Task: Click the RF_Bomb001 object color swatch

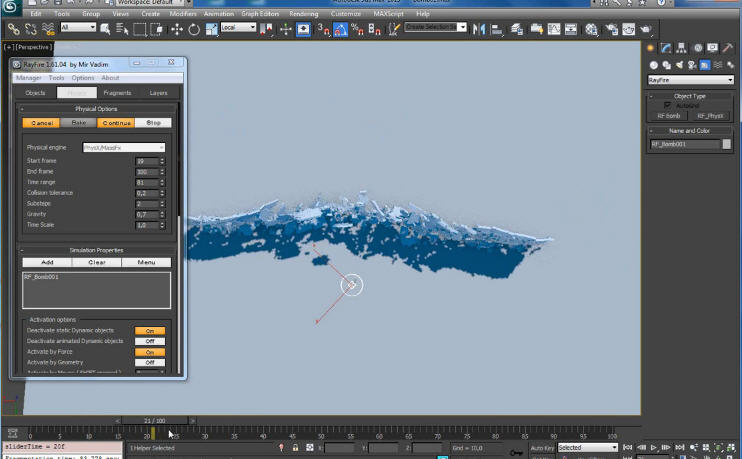Action: 727,144
